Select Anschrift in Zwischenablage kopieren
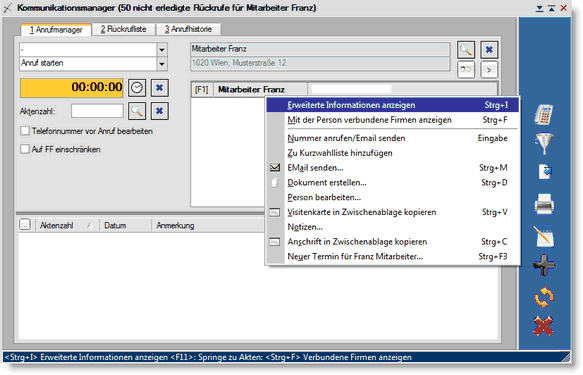The image size is (583, 375). 393,242
